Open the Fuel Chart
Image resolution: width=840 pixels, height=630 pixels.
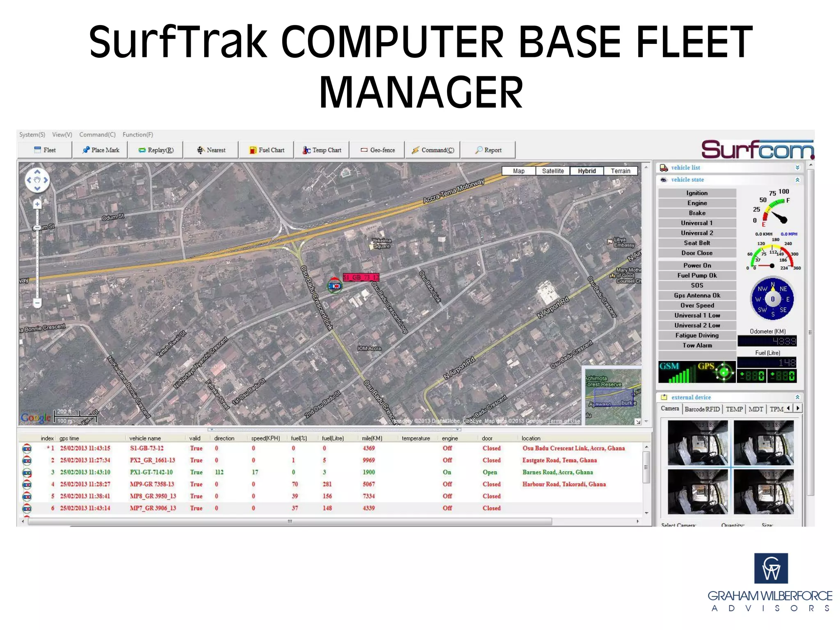[x=267, y=150]
